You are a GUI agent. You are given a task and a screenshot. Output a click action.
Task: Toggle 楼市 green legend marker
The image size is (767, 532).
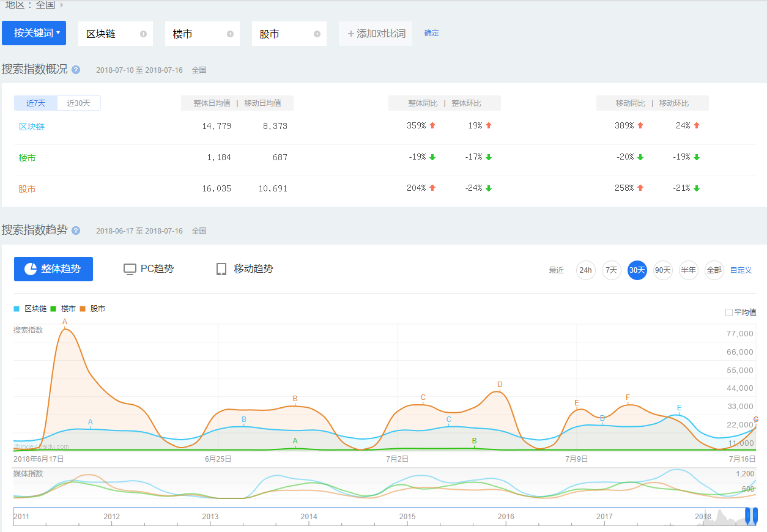tap(53, 309)
